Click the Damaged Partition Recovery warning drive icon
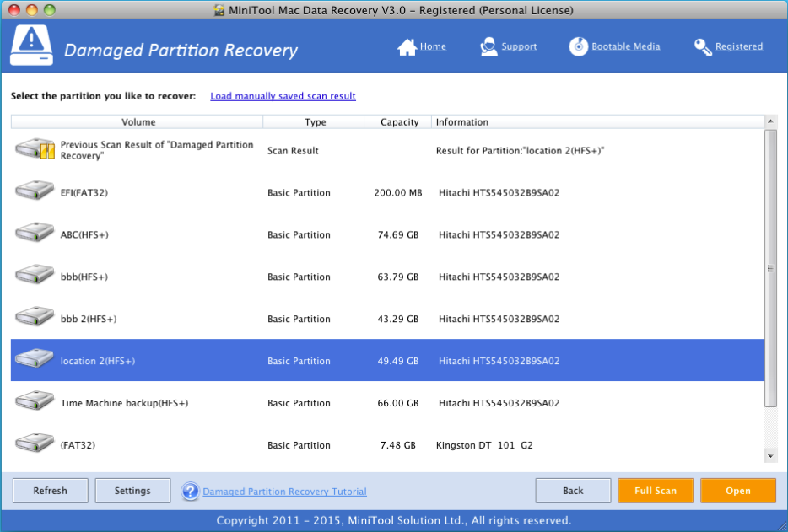Image resolution: width=788 pixels, height=532 pixels. pos(31,46)
